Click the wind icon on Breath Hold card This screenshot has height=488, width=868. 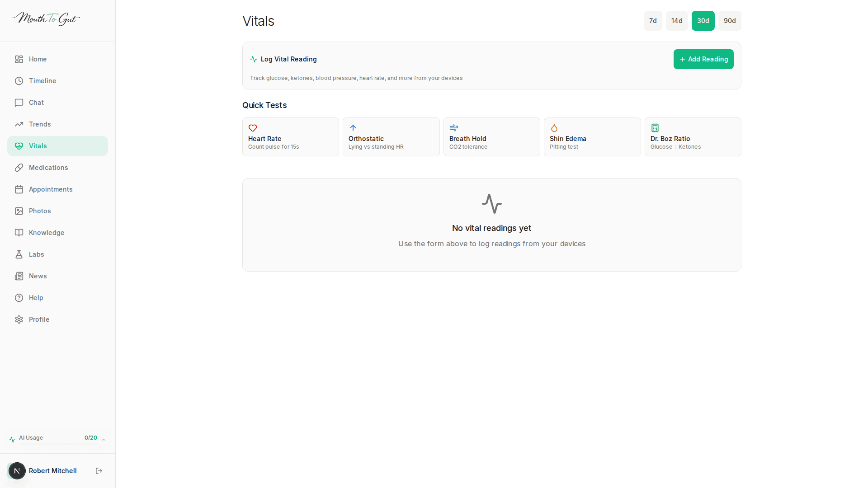tap(453, 128)
